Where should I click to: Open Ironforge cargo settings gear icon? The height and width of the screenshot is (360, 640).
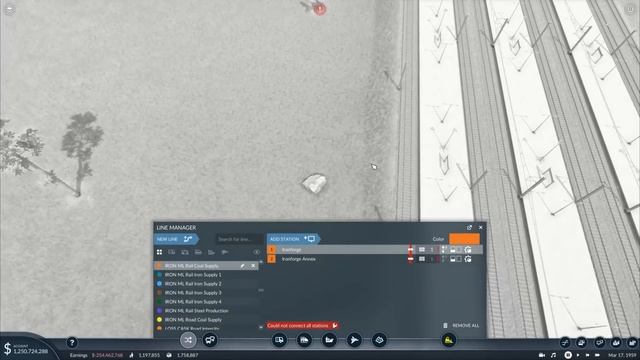[468, 249]
